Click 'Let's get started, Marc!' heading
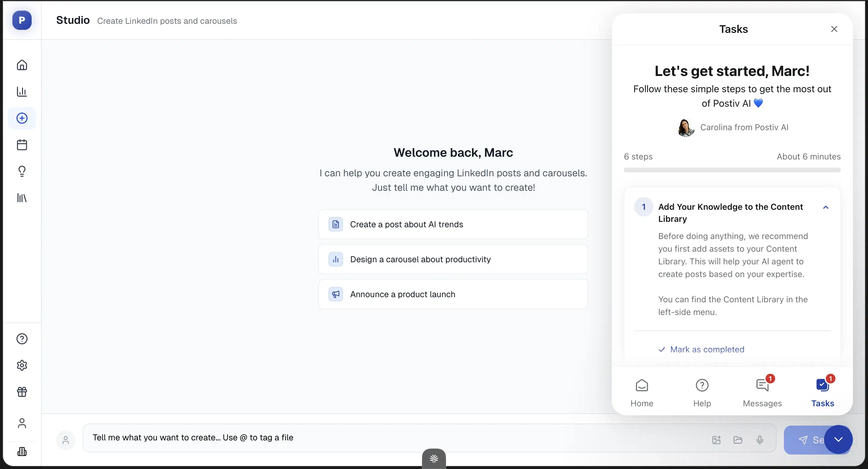 pyautogui.click(x=732, y=71)
